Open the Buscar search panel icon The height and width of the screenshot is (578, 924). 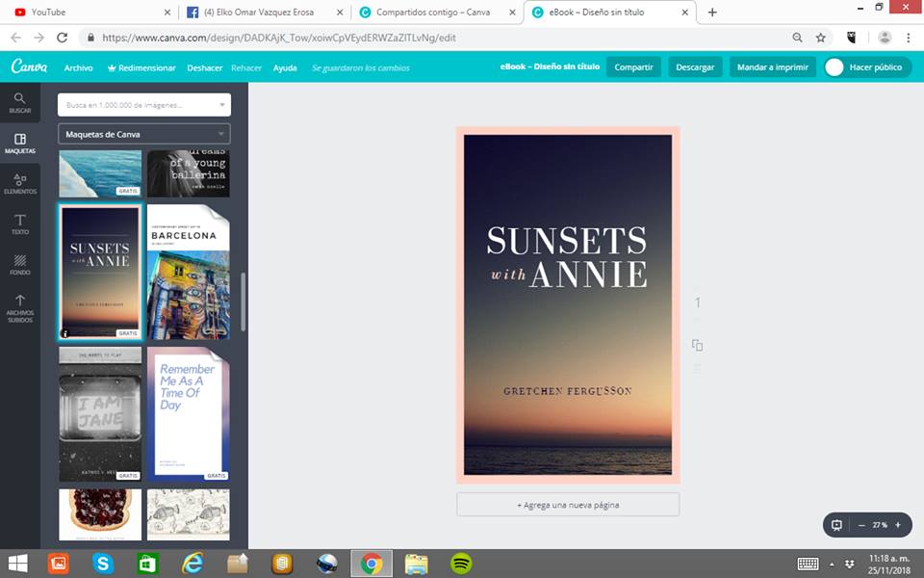(x=19, y=102)
